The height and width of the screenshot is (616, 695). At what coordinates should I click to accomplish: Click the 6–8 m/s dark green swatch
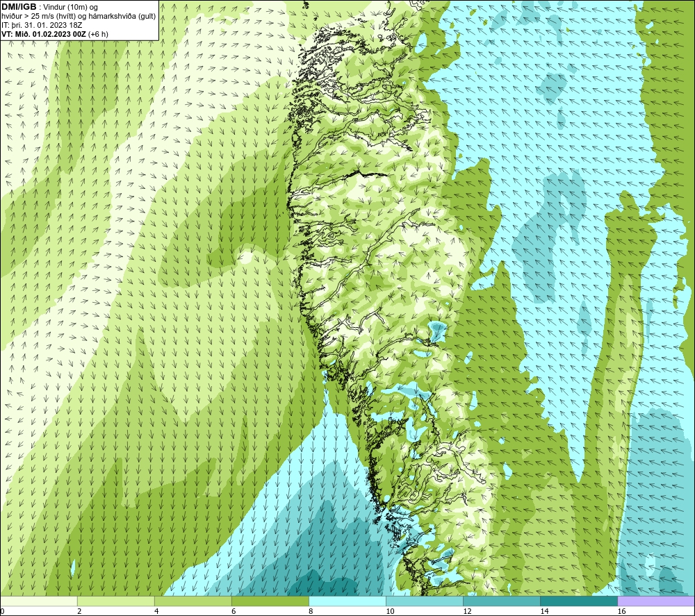click(270, 601)
